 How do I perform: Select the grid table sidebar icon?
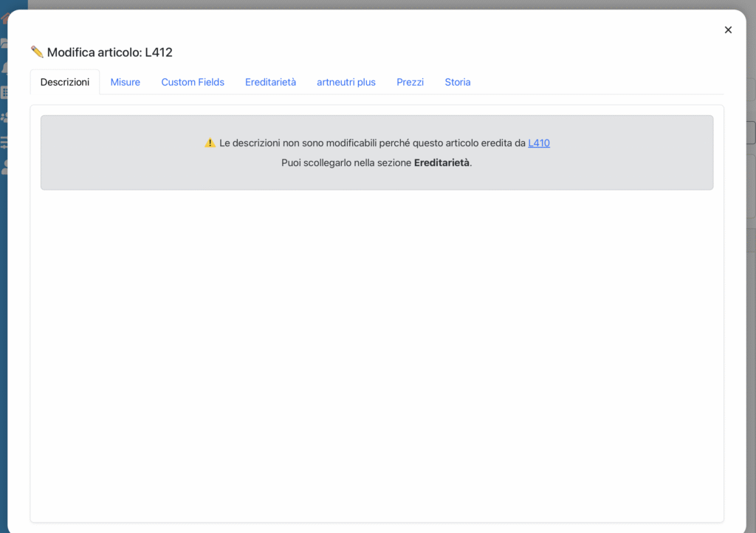pyautogui.click(x=4, y=93)
